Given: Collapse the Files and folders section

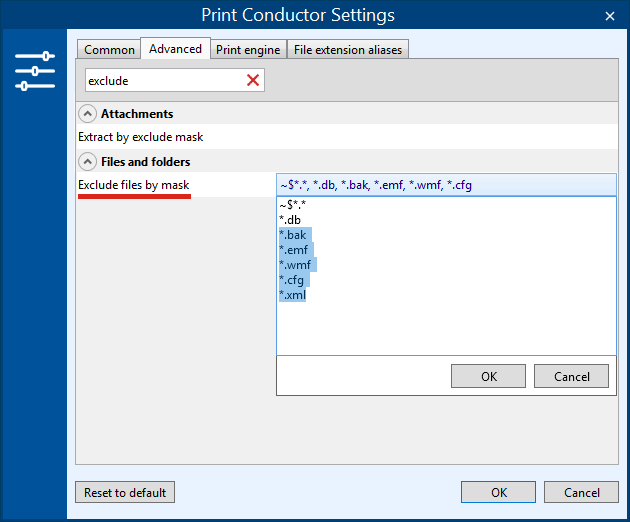Looking at the screenshot, I should [87, 162].
